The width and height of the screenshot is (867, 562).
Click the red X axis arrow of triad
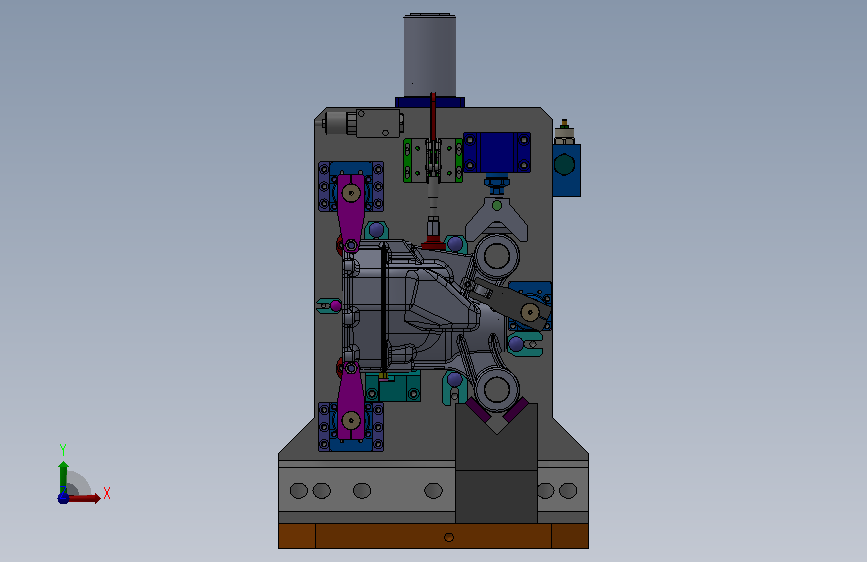click(x=84, y=498)
